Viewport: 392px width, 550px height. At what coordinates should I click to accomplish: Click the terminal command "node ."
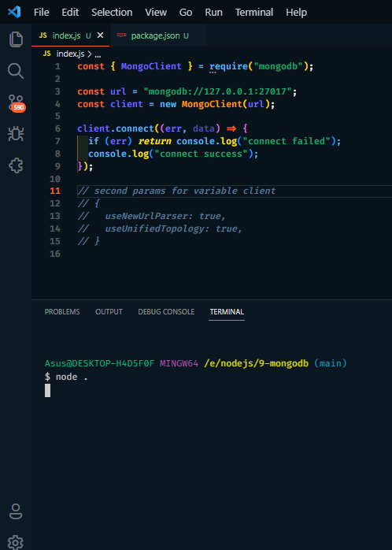click(x=72, y=377)
